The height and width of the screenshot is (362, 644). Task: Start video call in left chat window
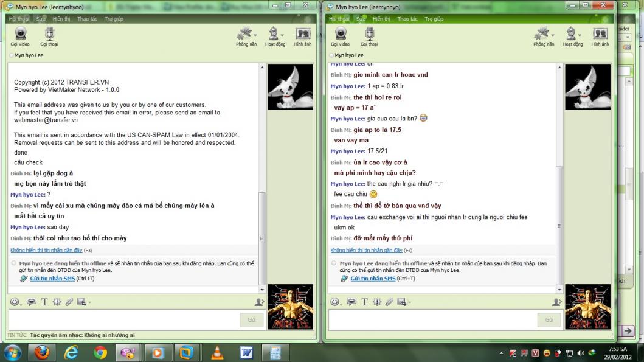click(20, 36)
